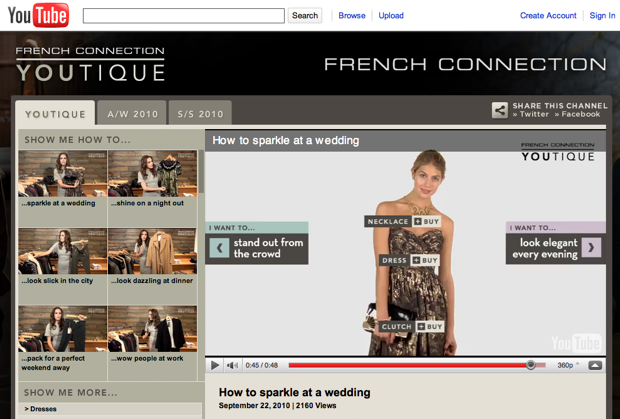
Task: Open the sparkle at a wedding thumbnail
Action: tap(63, 174)
